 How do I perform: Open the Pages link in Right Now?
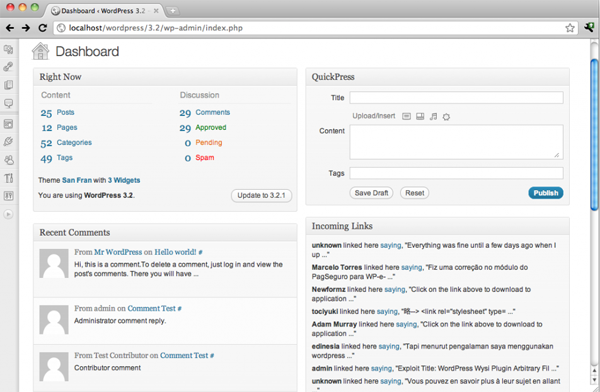pyautogui.click(x=67, y=127)
